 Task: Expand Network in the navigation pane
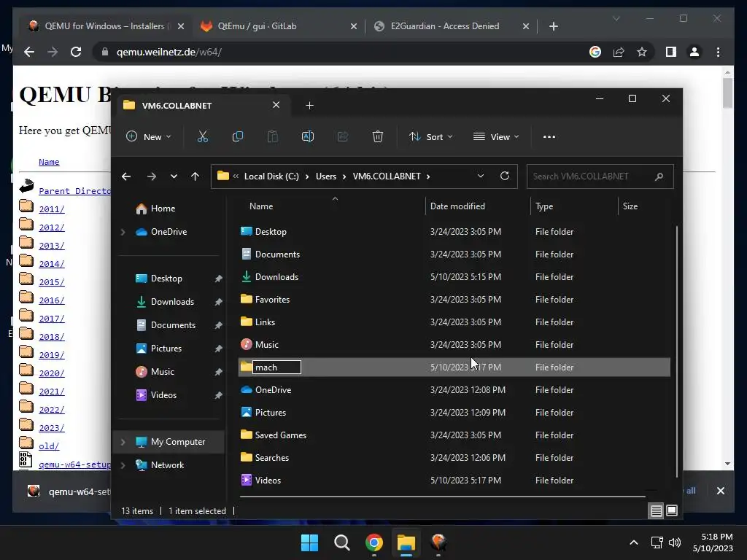[x=123, y=465]
